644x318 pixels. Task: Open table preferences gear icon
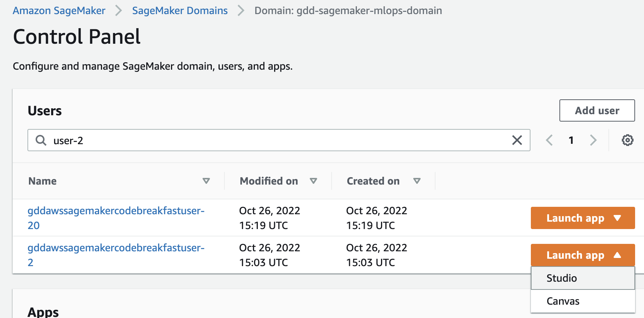pyautogui.click(x=627, y=140)
